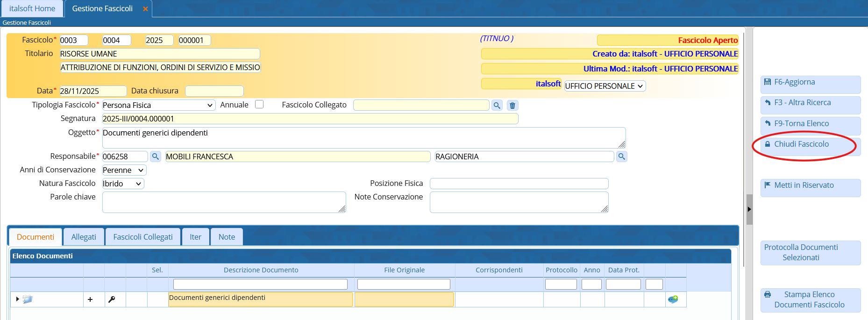The height and width of the screenshot is (320, 868).
Task: Click the plus icon in the document row
Action: 90,299
